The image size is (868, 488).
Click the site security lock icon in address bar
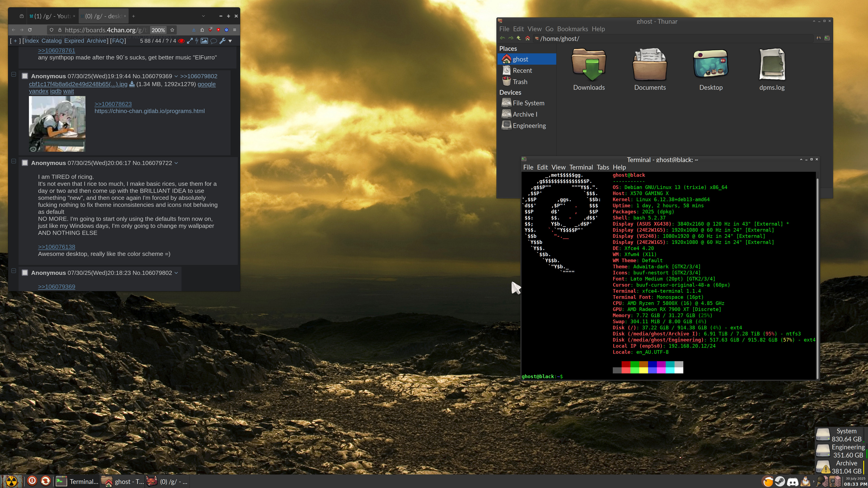(60, 30)
